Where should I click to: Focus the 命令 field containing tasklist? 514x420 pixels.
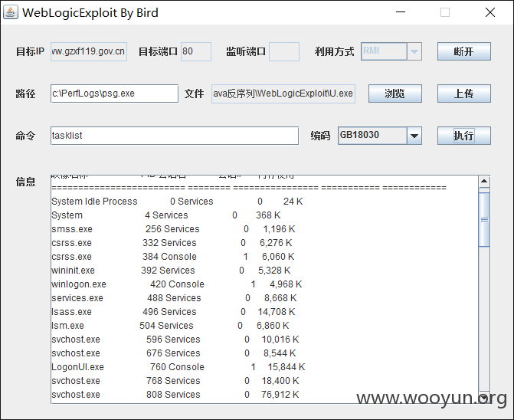175,136
